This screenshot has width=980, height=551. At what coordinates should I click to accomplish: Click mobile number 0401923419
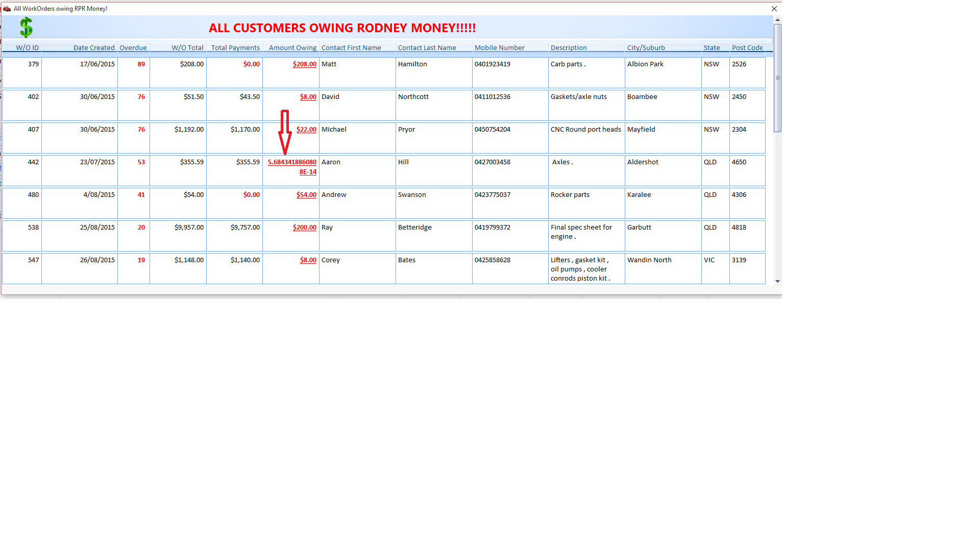pos(493,64)
